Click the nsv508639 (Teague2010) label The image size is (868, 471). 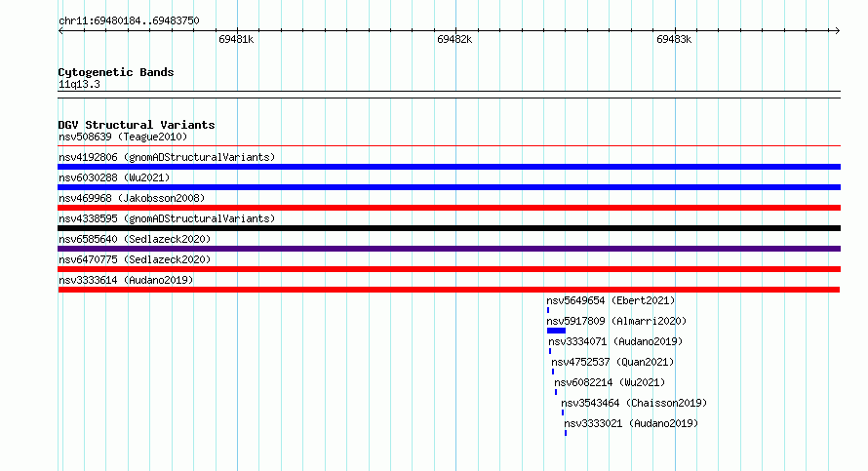tap(123, 137)
